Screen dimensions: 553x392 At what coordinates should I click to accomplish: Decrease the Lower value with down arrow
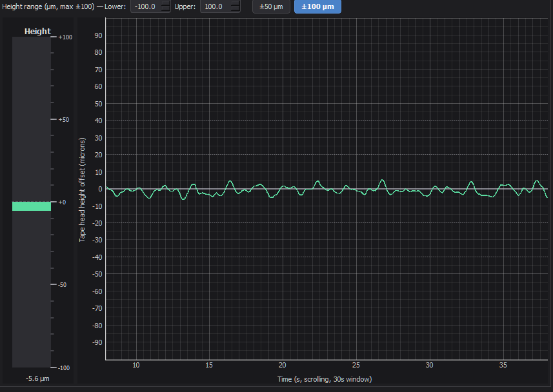165,10
